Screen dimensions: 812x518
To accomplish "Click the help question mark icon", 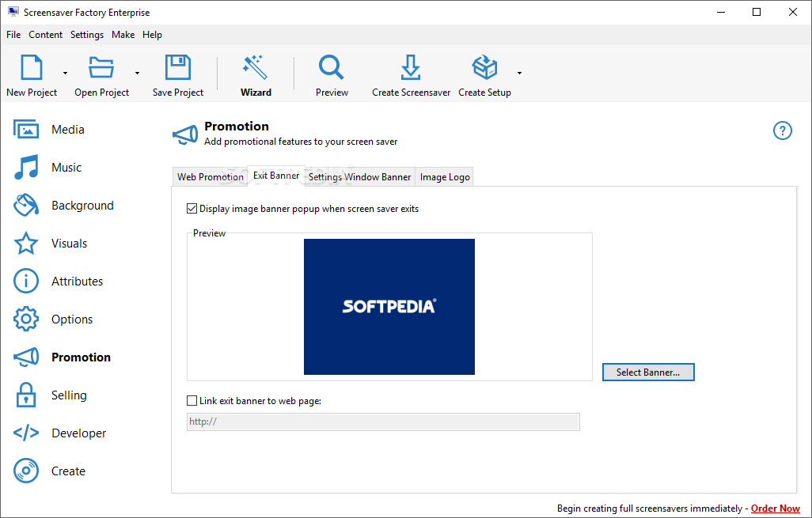I will click(x=783, y=130).
